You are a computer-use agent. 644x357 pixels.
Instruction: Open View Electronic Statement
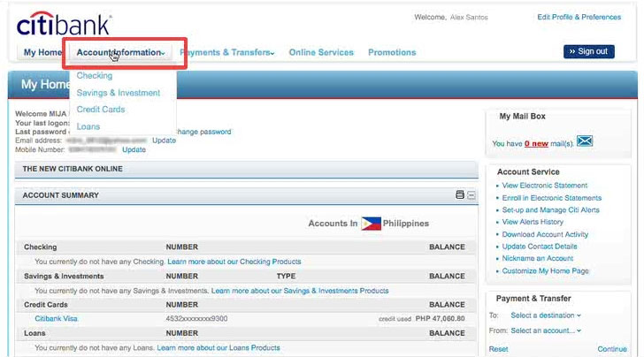coord(545,186)
